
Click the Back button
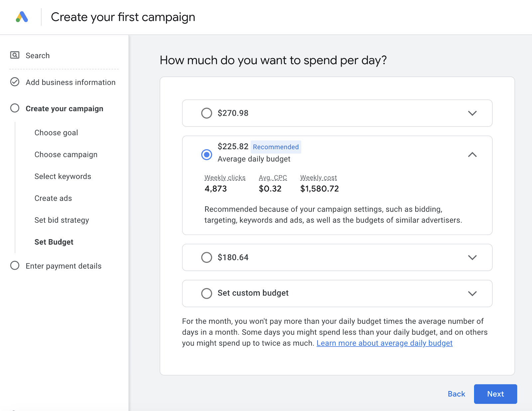(x=456, y=394)
